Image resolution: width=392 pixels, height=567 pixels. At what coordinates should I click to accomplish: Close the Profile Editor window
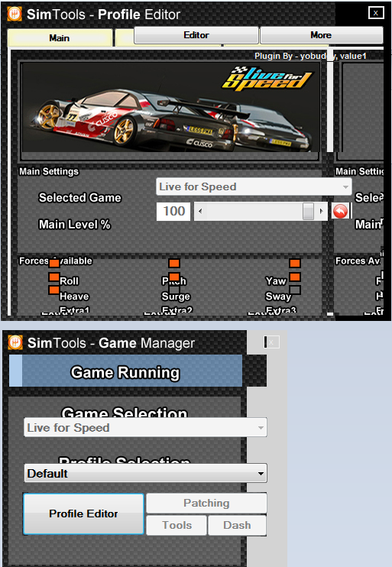tap(376, 13)
